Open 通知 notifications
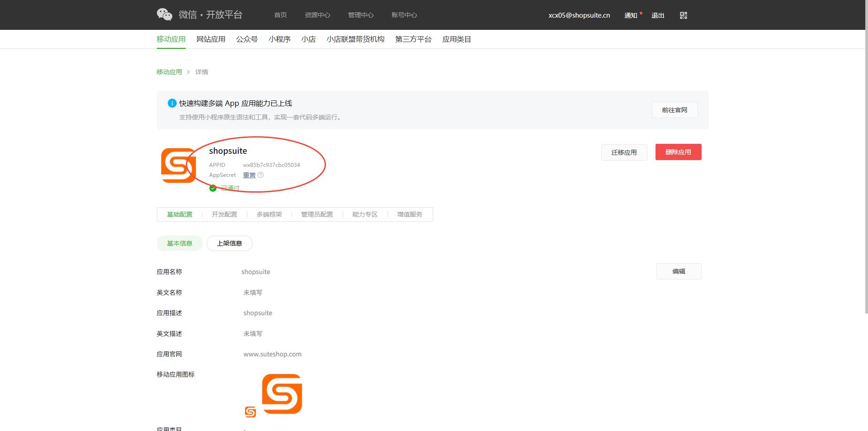Screen dimensions: 868x431 (631, 15)
